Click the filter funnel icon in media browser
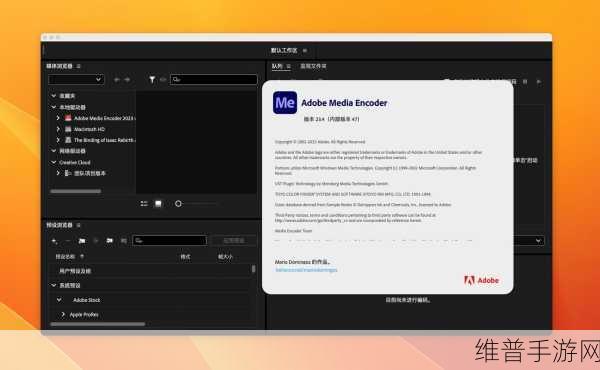The height and width of the screenshot is (370, 600). pos(152,79)
